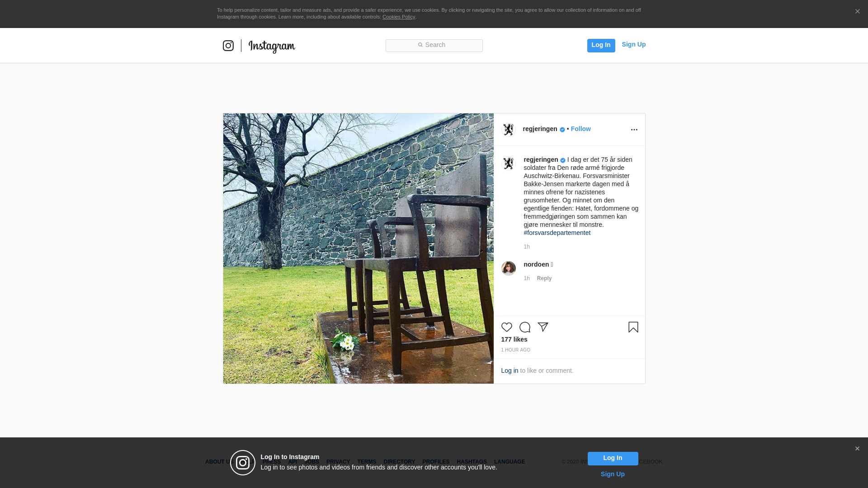The image size is (868, 488).
Task: Click the Sign Up header link
Action: 633,44
